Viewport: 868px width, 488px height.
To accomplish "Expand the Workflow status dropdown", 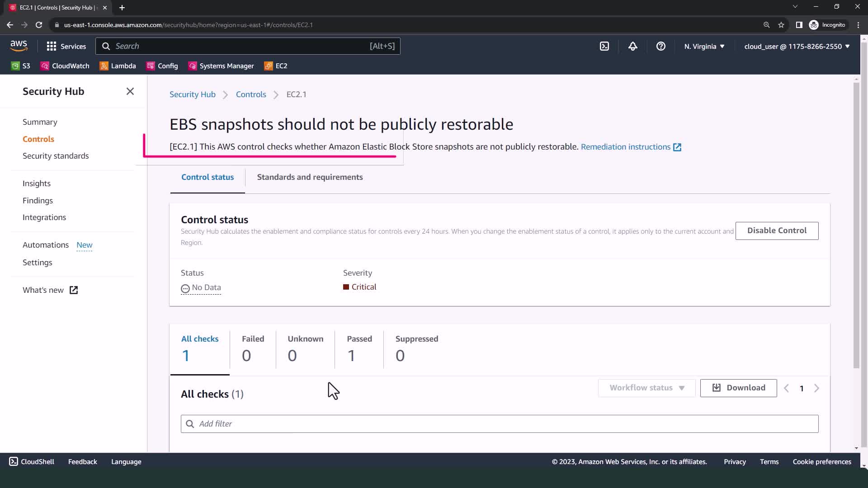I will 646,388.
